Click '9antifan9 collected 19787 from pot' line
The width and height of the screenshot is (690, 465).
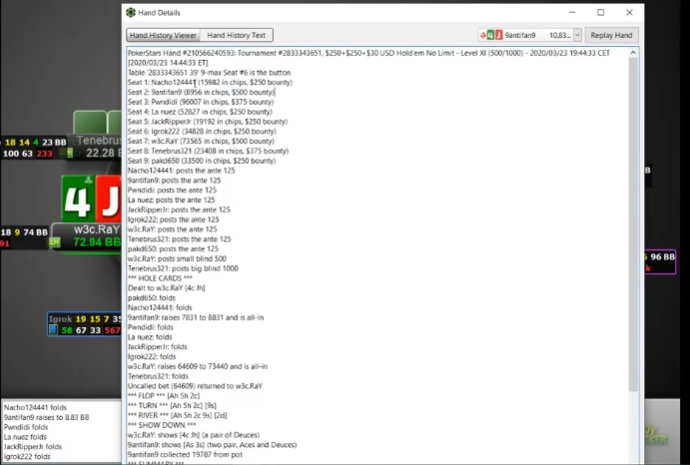185,454
